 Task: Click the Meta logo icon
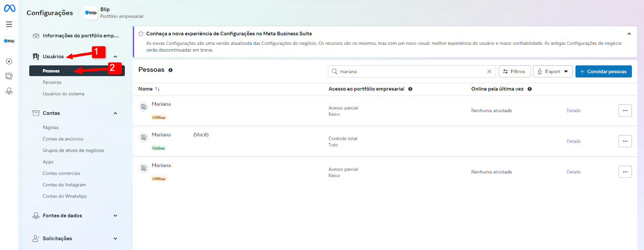point(10,8)
